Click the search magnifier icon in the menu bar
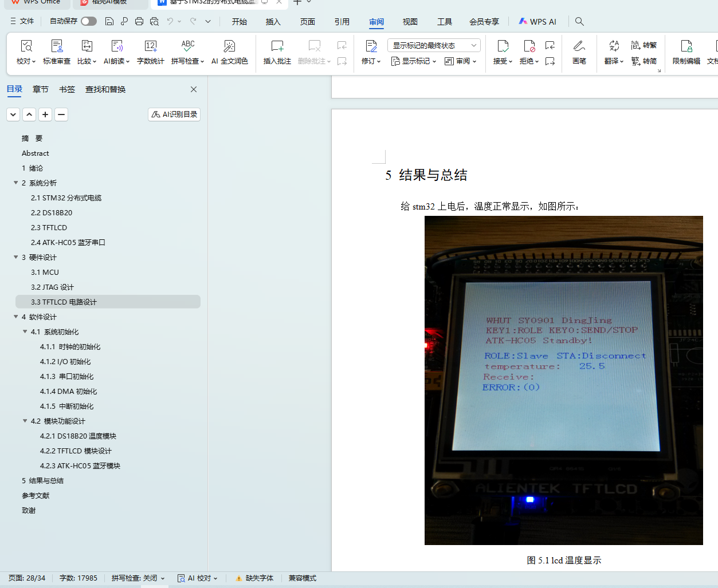Screen dimensions: 718x588 (x=579, y=22)
